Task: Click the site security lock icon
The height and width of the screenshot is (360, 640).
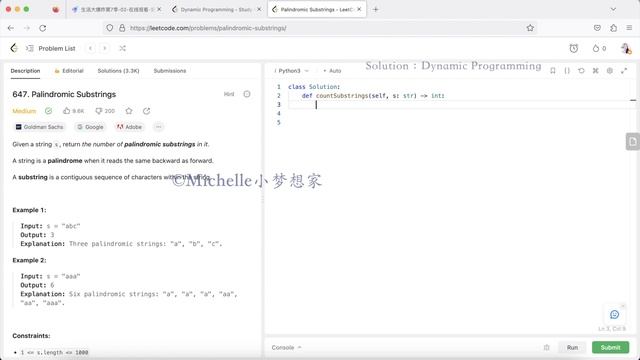Action: (x=122, y=28)
